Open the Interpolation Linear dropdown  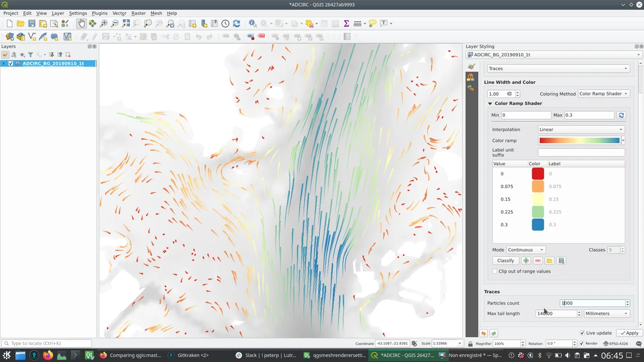tap(581, 129)
